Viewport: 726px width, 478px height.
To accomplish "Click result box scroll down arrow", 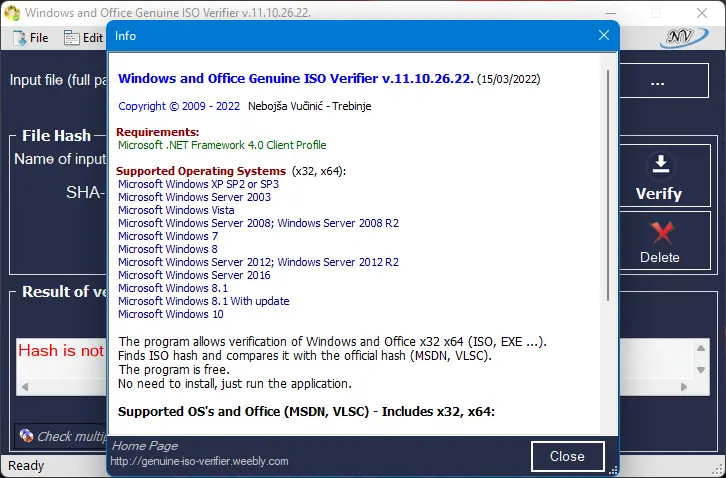I will pyautogui.click(x=701, y=370).
